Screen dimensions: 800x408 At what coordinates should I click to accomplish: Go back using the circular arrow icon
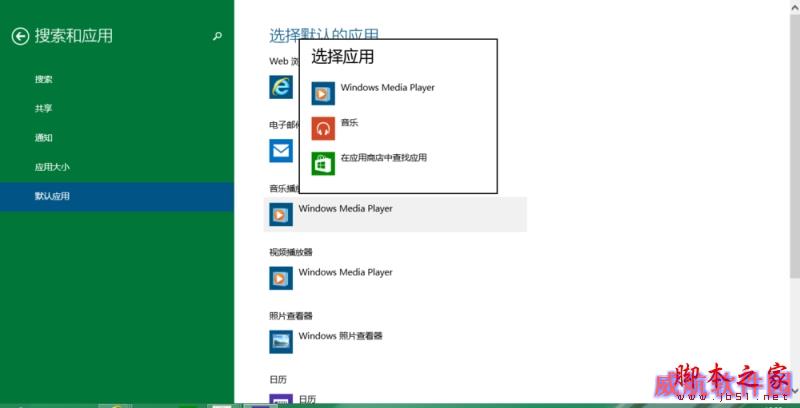pyautogui.click(x=20, y=36)
